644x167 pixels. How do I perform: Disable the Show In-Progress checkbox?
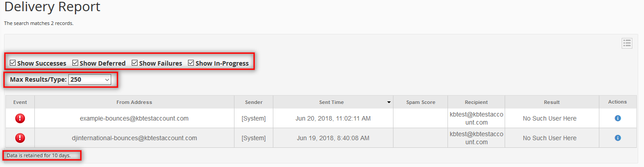coord(191,63)
